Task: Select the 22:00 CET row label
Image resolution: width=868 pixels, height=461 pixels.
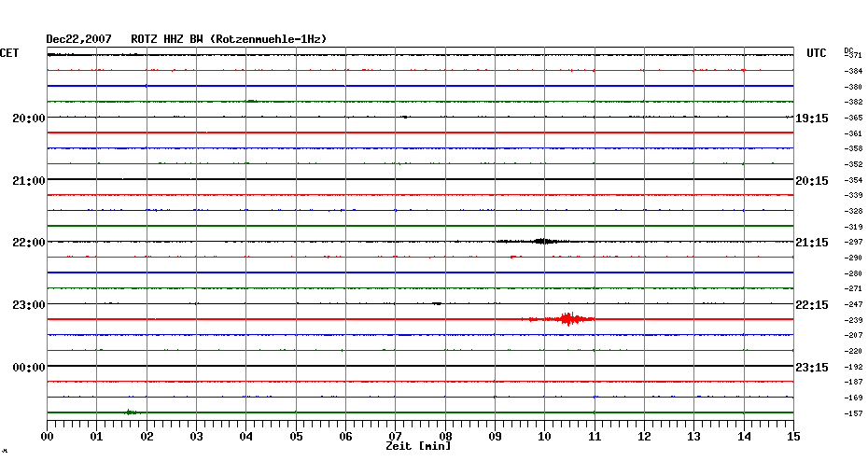Action: 29,243
